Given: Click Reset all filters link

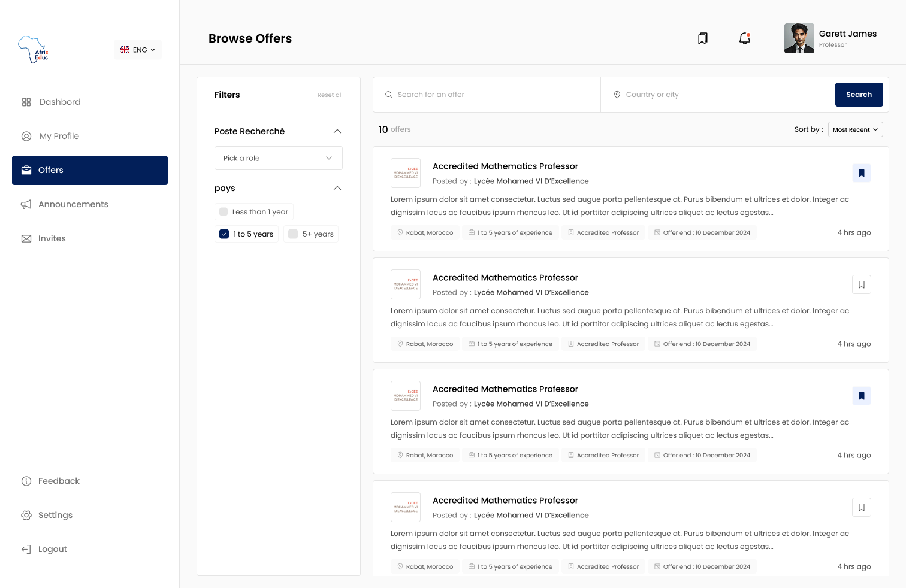Looking at the screenshot, I should [x=330, y=95].
